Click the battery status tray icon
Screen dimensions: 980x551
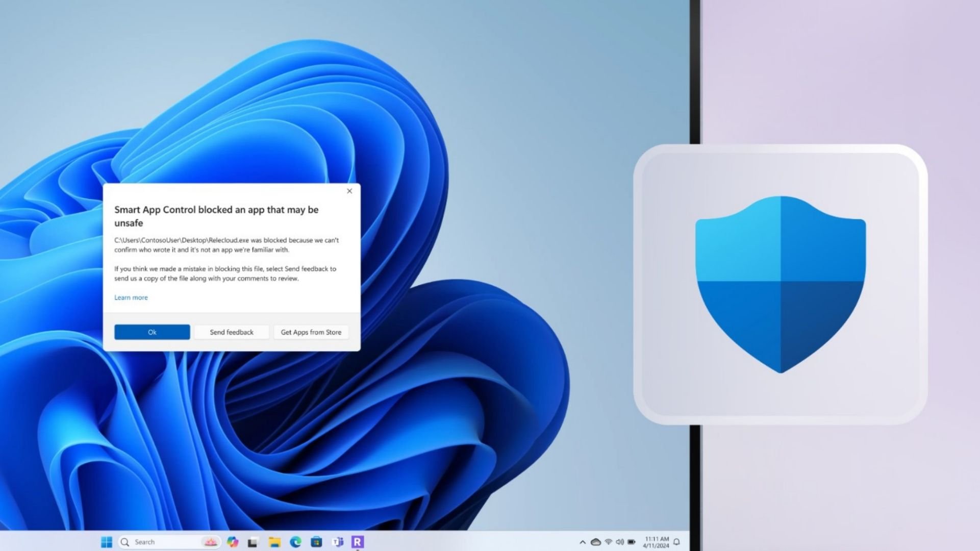[x=632, y=542]
